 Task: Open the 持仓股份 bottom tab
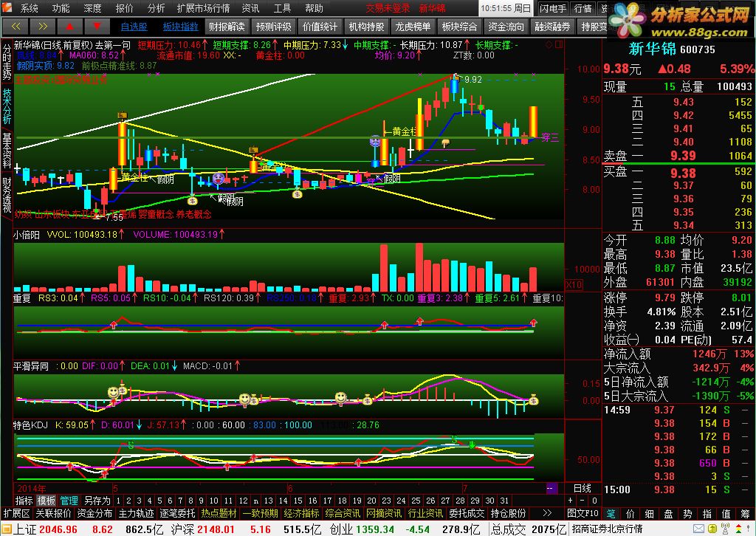509,513
